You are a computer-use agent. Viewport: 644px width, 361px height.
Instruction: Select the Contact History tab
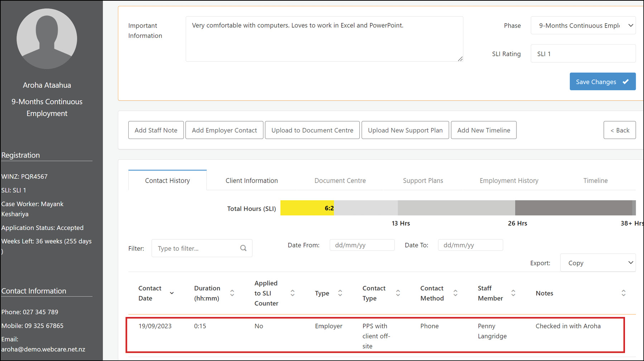tap(167, 180)
